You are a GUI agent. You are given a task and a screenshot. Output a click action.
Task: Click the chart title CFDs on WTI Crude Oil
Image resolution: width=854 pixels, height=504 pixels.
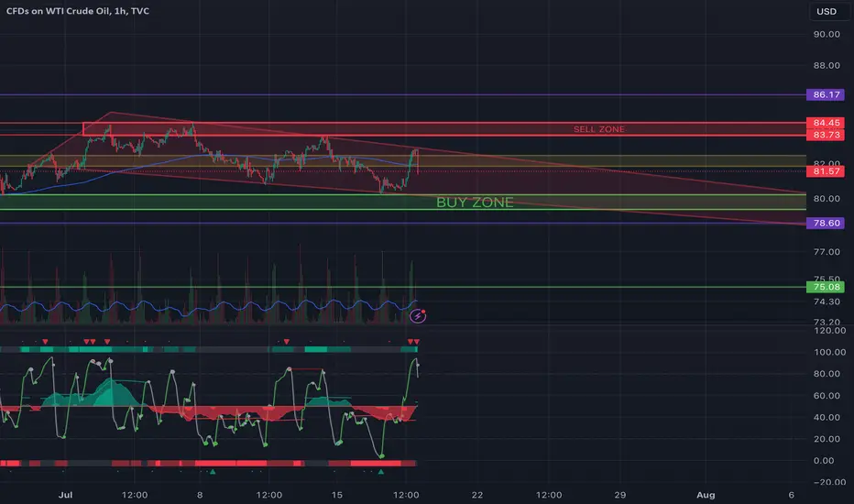(x=77, y=11)
